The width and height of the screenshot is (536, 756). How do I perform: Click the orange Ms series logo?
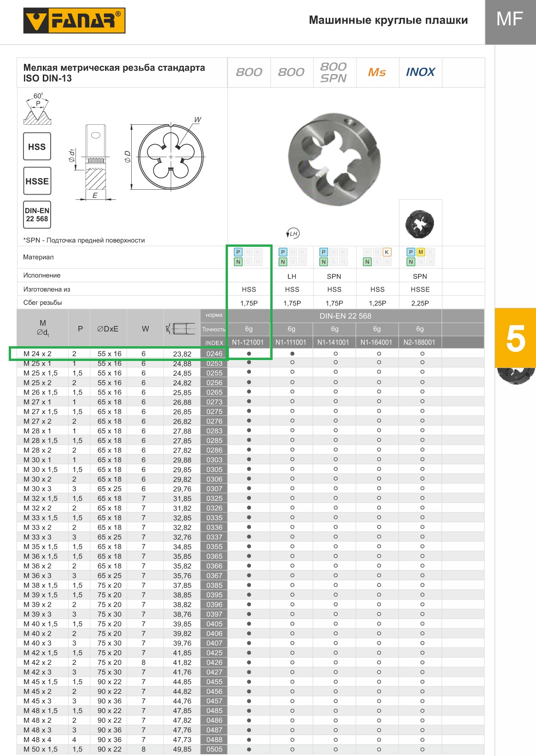(377, 72)
